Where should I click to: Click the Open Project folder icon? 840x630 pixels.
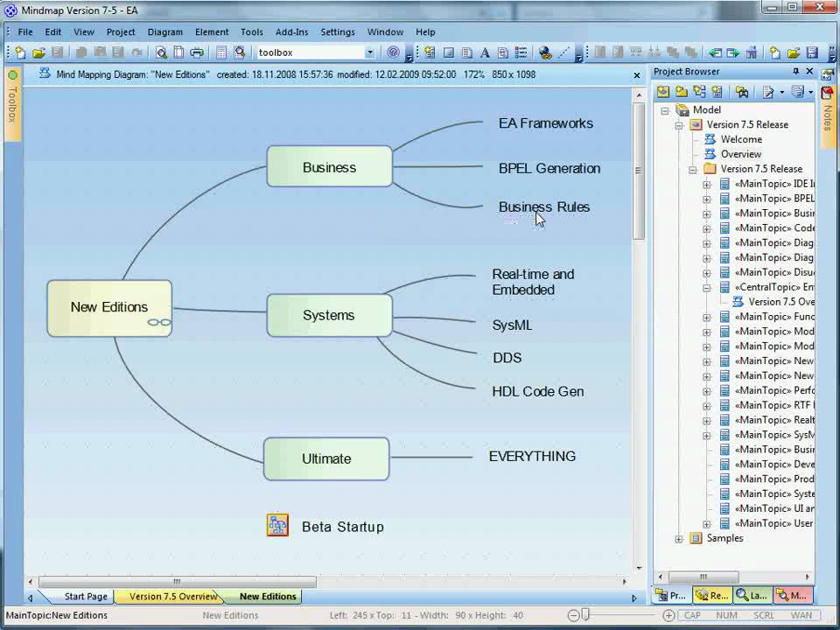click(x=38, y=52)
